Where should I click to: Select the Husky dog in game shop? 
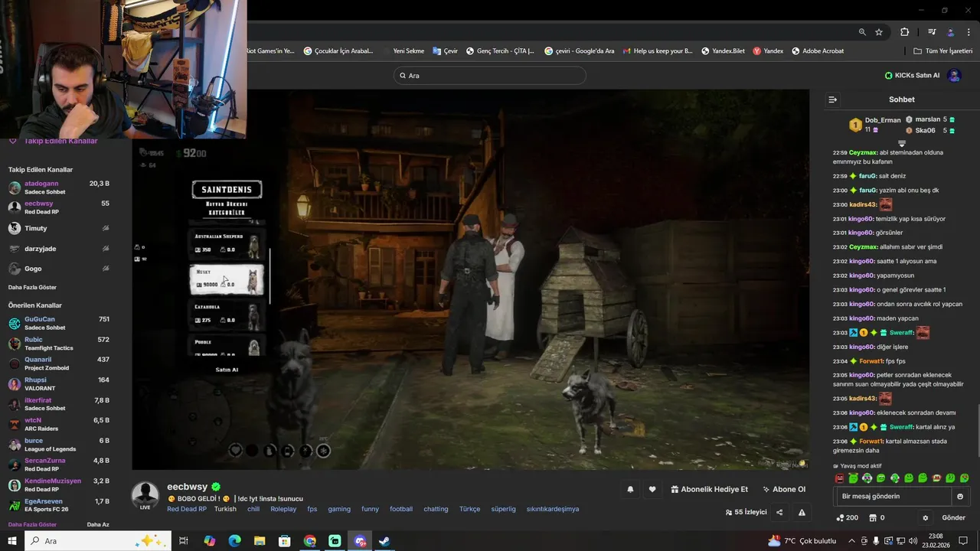[227, 279]
